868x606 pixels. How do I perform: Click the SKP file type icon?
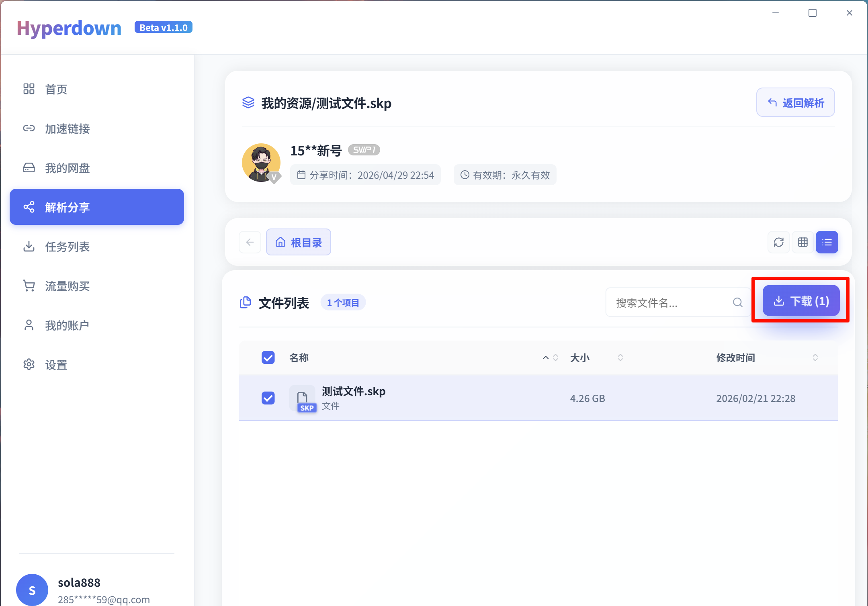303,399
